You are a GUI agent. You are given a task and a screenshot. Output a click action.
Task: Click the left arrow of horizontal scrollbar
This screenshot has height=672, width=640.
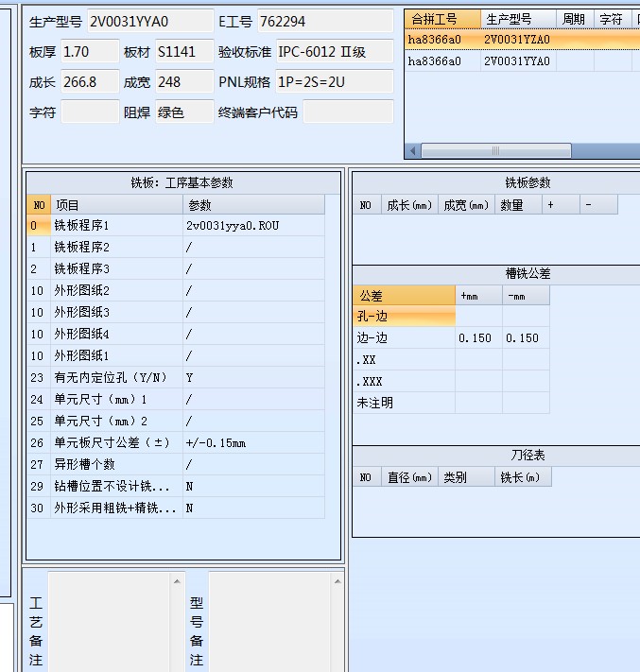tap(413, 151)
